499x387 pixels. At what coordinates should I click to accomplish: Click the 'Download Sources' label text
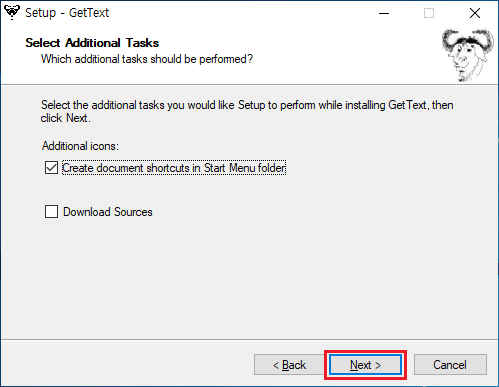point(108,212)
